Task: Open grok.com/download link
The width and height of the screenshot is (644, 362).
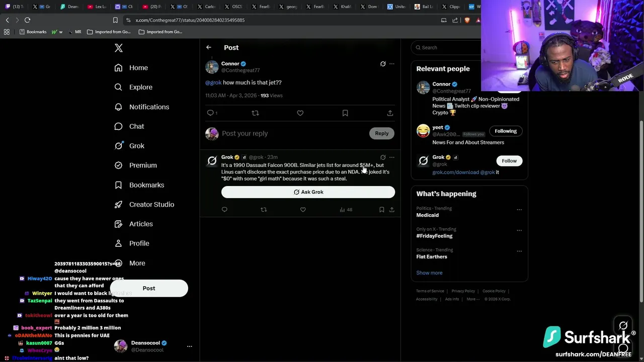Action: click(455, 172)
